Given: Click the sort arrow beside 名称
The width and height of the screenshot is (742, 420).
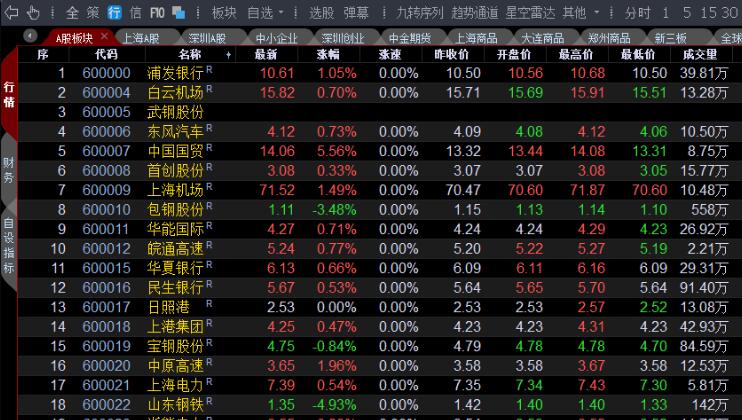Looking at the screenshot, I should point(229,55).
